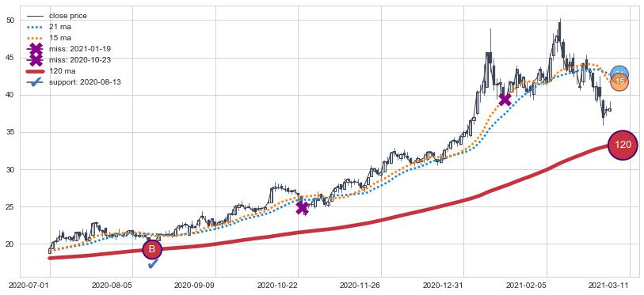This screenshot has height=295, width=644.
Task: Click the 'miss: 2020-10-23' legend text
Action: (x=80, y=60)
